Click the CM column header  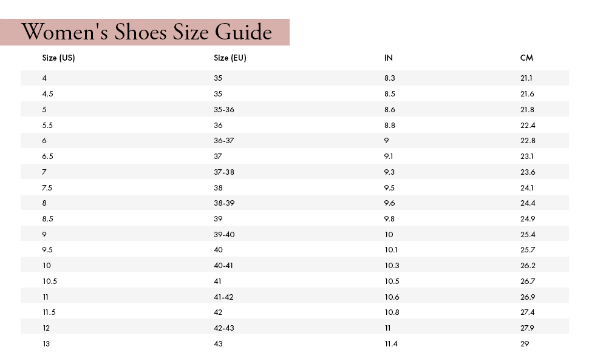pos(526,58)
